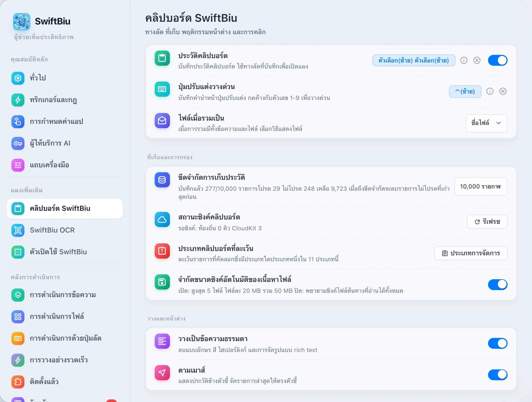This screenshot has width=532, height=402.
Task: Click the คลิปบอร์ด SwiftBiu page heading
Action: pos(191,18)
